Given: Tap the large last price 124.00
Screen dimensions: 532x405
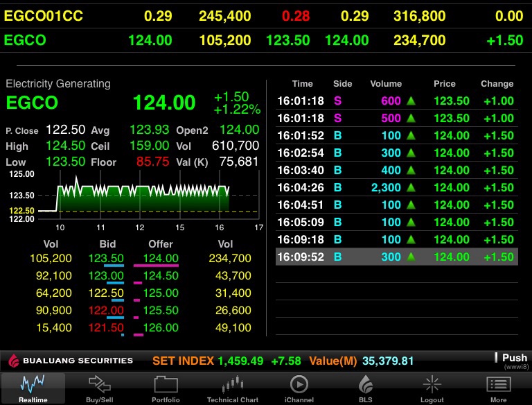Looking at the screenshot, I should coord(164,103).
